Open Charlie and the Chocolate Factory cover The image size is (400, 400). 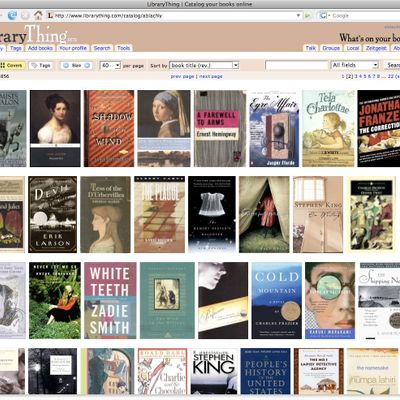tap(163, 371)
